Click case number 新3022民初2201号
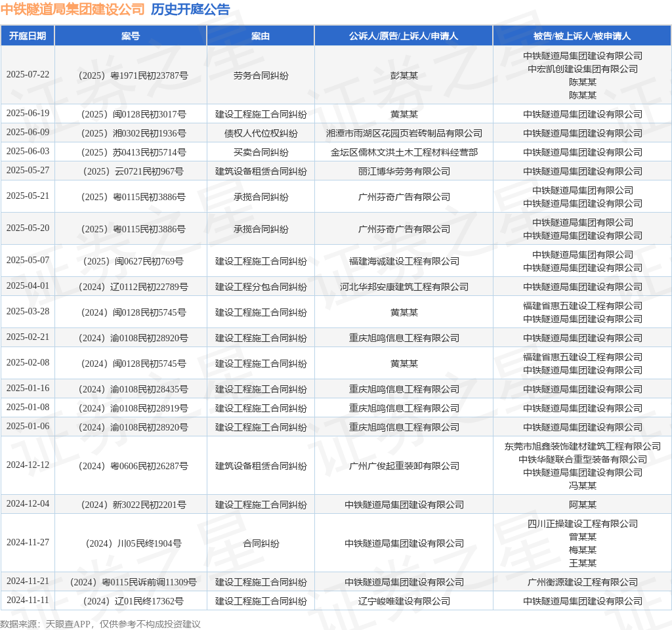Screen dimensions: 672x630 [134, 505]
